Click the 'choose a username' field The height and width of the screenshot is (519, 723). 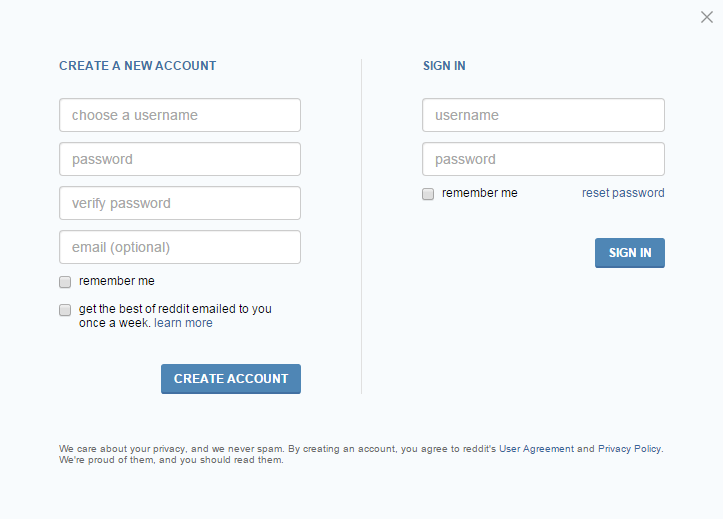180,115
